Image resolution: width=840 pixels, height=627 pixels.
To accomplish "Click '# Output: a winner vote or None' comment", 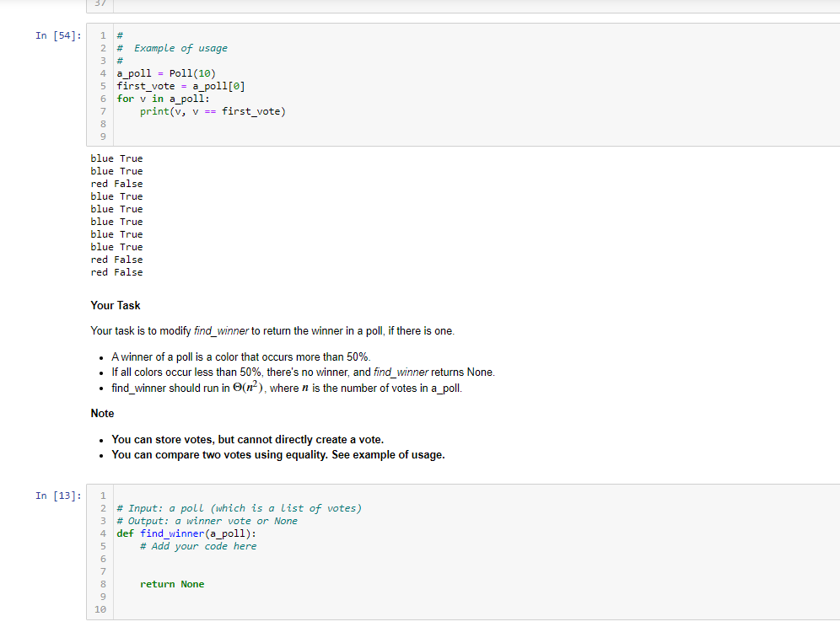I will 207,521.
